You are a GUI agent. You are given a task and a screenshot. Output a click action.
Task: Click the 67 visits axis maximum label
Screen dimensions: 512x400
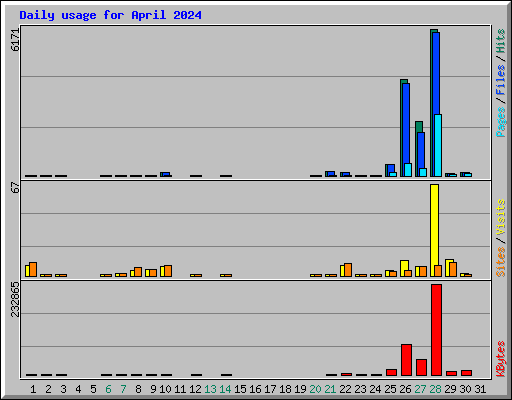[15, 187]
